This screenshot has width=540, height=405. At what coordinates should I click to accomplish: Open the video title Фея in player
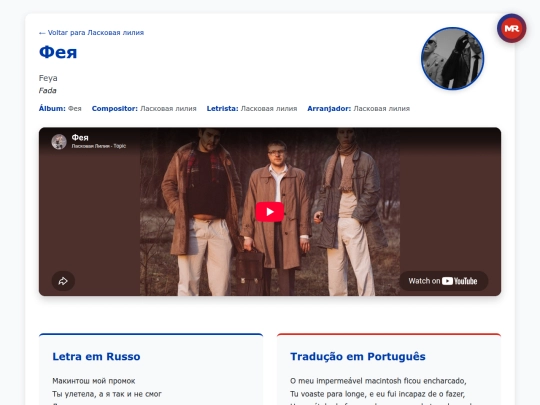(x=80, y=137)
